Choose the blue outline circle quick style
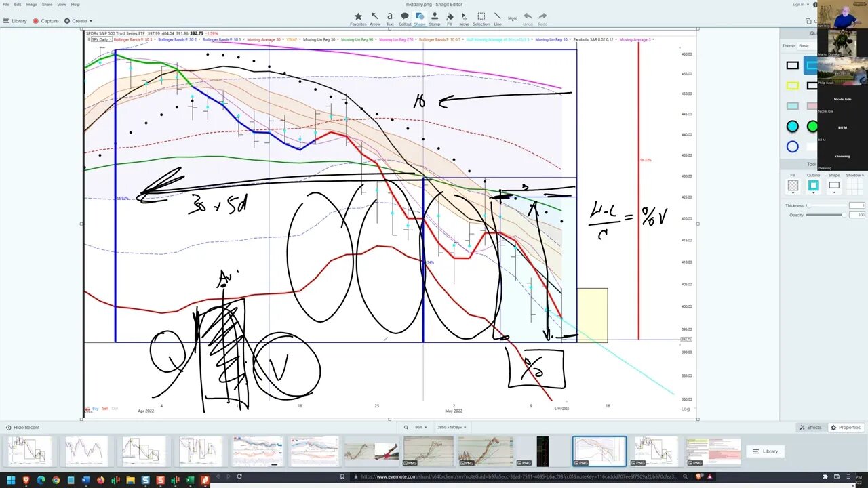Screen dimensions: 868x488 coord(792,147)
